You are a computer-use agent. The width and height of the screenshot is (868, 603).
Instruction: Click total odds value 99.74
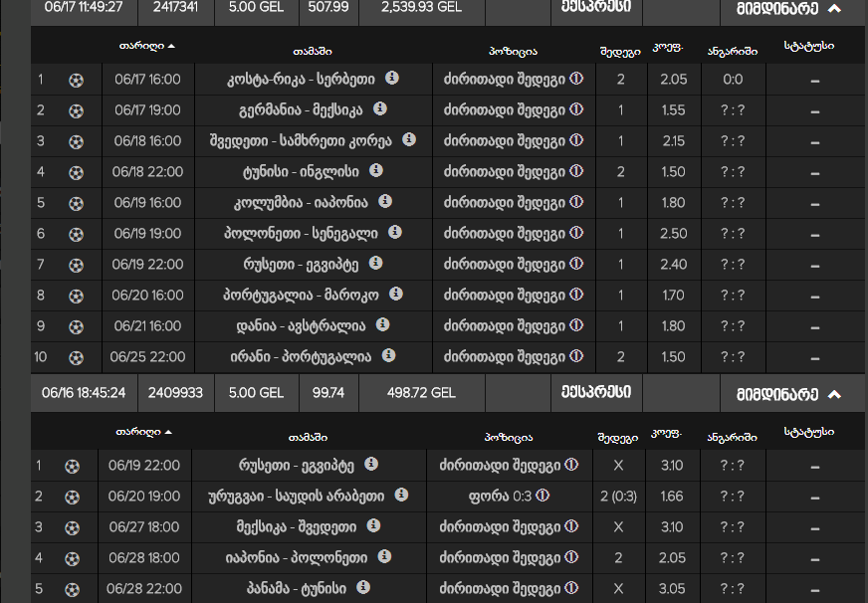coord(328,393)
